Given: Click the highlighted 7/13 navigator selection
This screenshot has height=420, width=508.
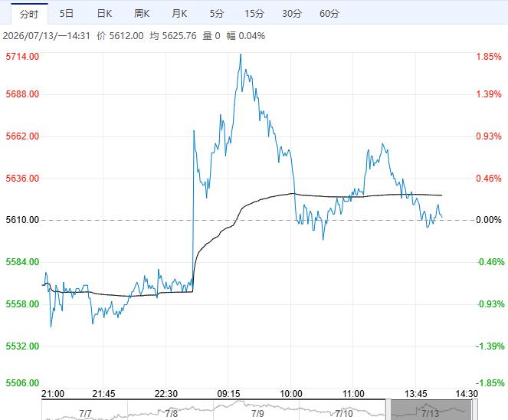Looking at the screenshot, I should (x=431, y=410).
